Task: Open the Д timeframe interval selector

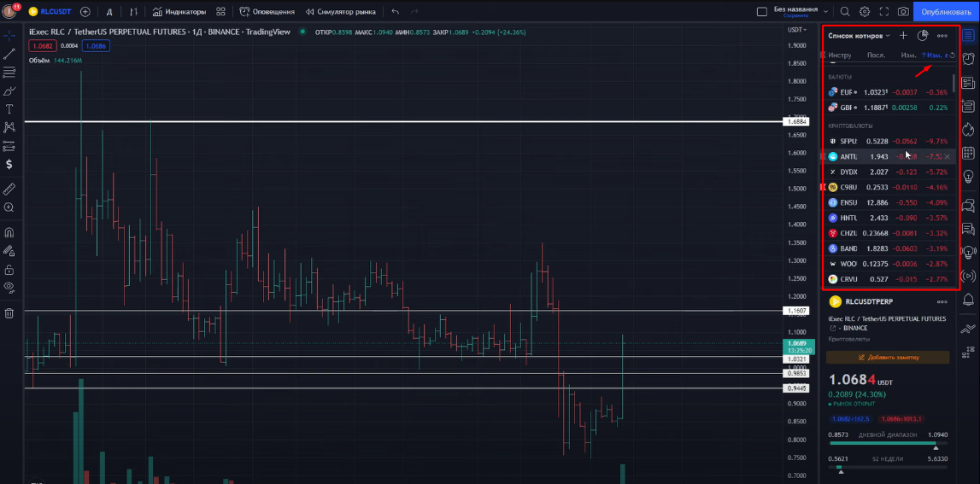Action: (109, 12)
